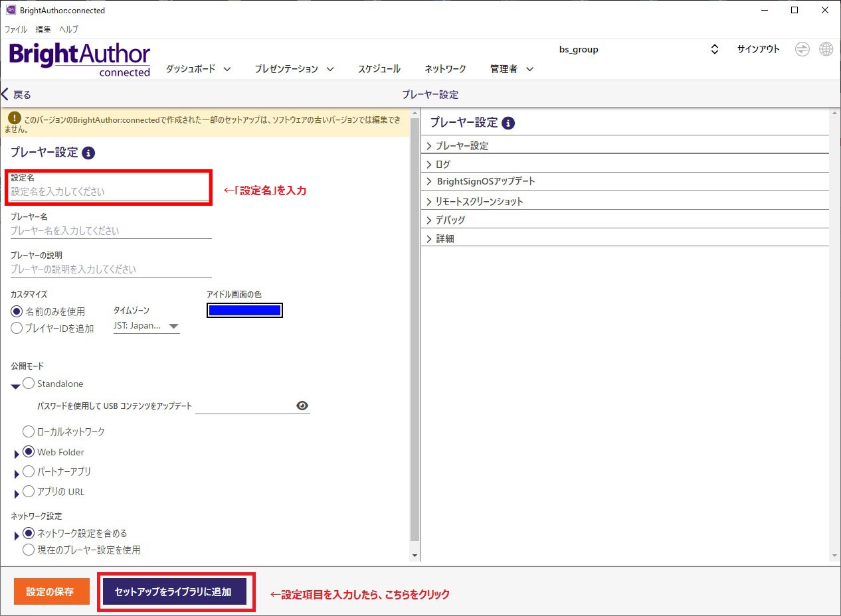
Task: Select 名前のみを使用 radio button
Action: 17,311
